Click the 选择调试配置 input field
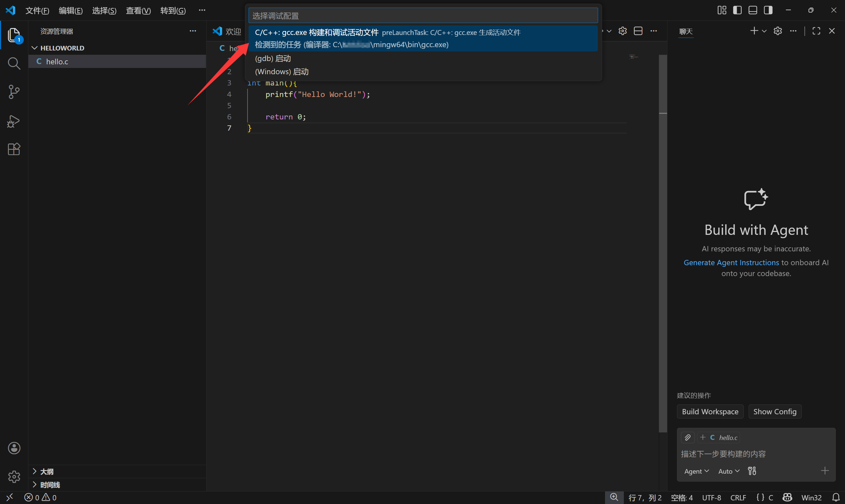The image size is (845, 504). (423, 16)
